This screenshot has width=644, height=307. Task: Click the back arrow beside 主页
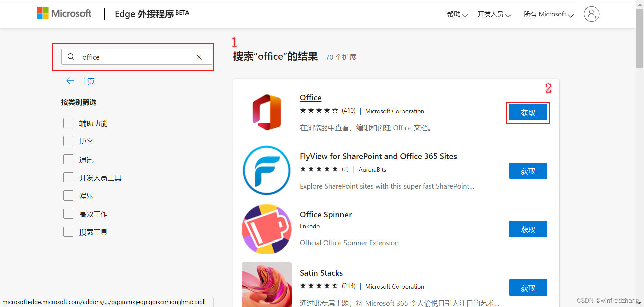point(70,81)
